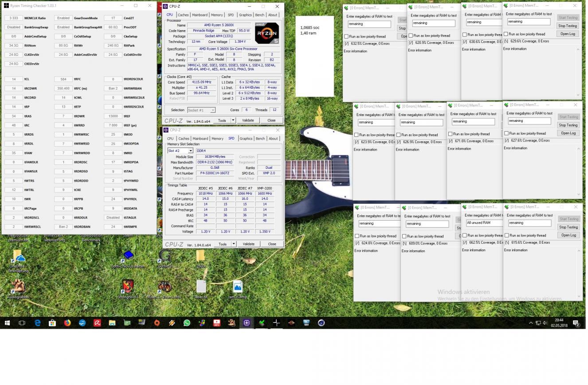Viewport: 588px width, 385px height.
Task: Tick low priority thread in 630.6% Coverage MemTest
Action: 464,35
